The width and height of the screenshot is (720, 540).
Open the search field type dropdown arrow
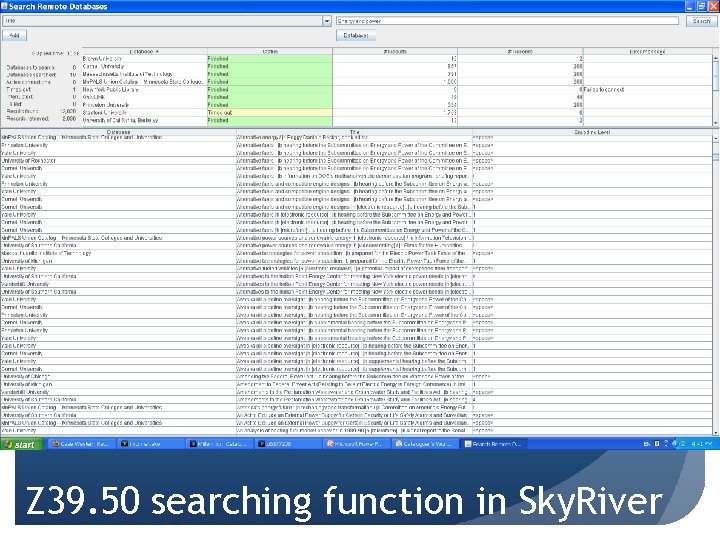point(326,21)
